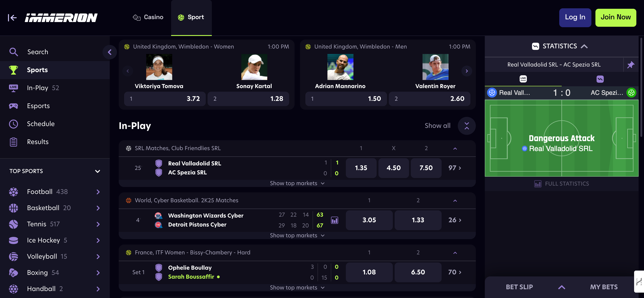Click the Tennis ball icon in top sports
644x298 pixels.
coord(13,224)
